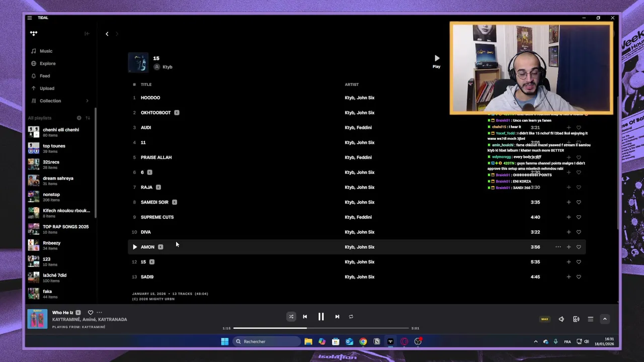
Task: Skip to the previous track
Action: coord(305,317)
